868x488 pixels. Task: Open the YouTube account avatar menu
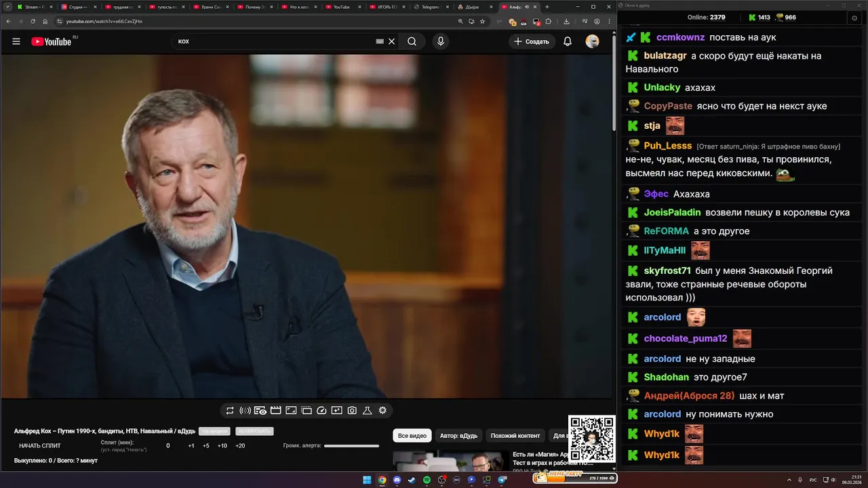pyautogui.click(x=592, y=41)
